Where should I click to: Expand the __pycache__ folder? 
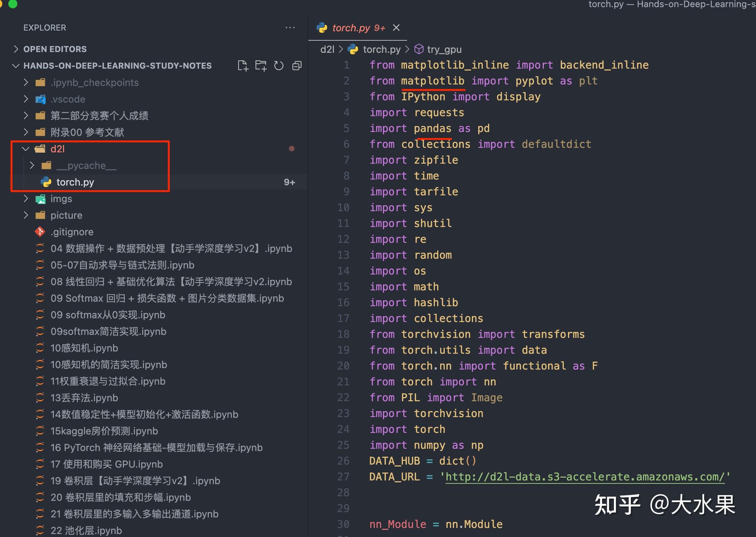32,165
